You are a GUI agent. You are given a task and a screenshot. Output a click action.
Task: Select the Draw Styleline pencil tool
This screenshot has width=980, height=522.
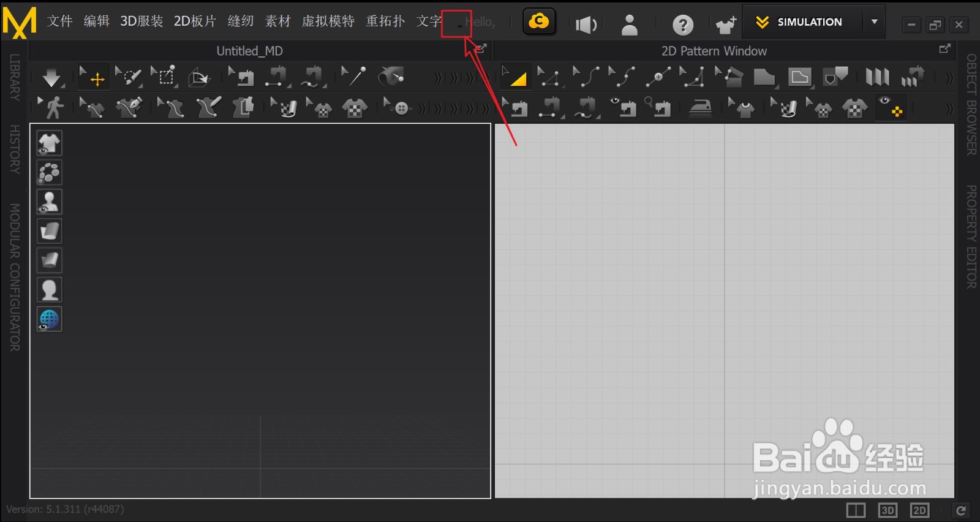point(208,107)
